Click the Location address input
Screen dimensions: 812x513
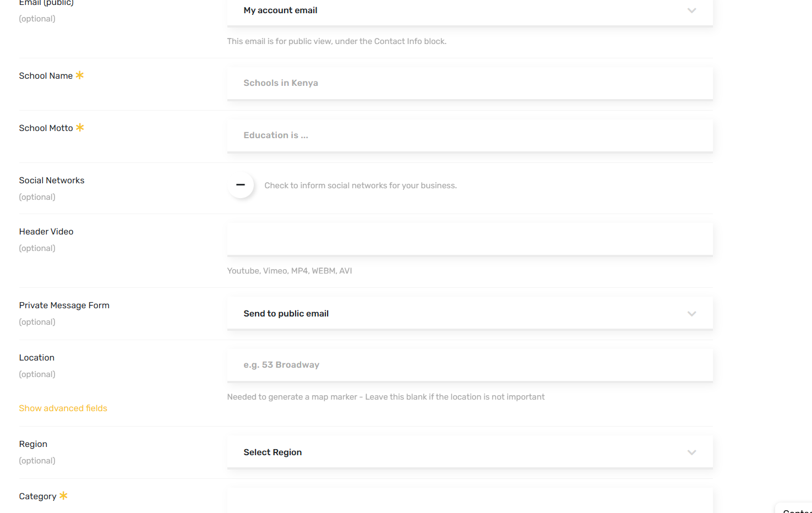[469, 365]
